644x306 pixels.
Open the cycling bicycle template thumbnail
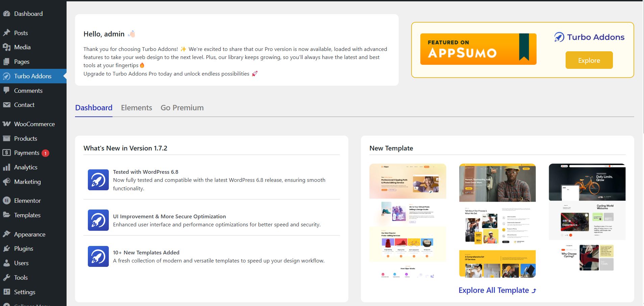coord(587,218)
